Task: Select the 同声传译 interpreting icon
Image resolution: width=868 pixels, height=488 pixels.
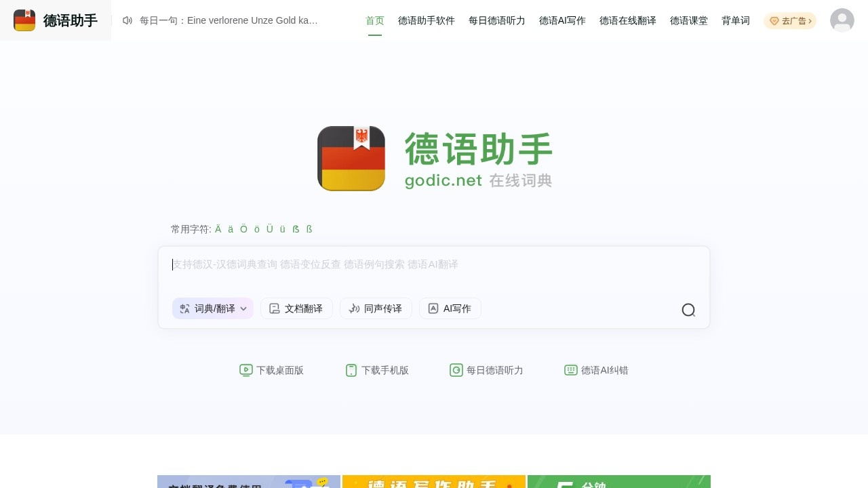Action: click(355, 308)
